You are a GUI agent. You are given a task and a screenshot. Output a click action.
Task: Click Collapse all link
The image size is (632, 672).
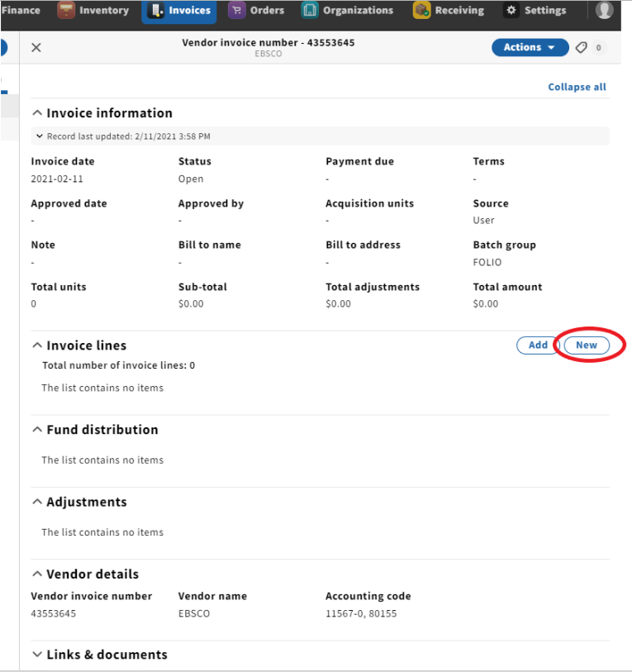point(577,87)
